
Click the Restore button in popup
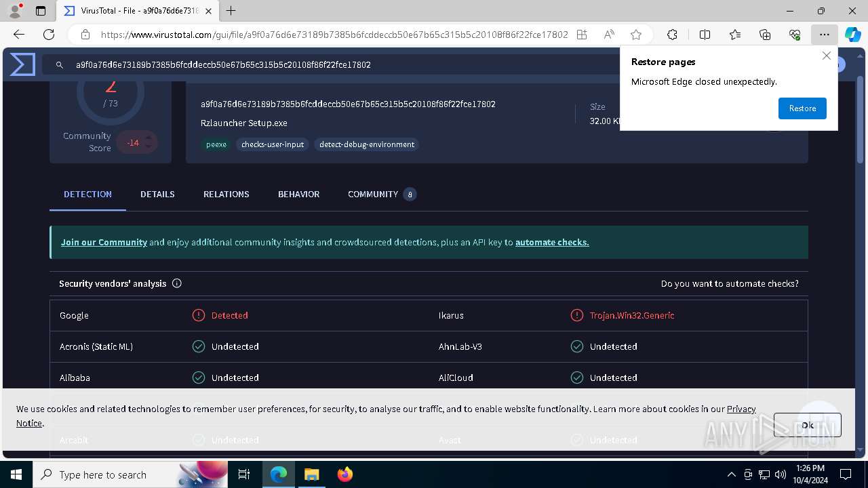(x=802, y=108)
